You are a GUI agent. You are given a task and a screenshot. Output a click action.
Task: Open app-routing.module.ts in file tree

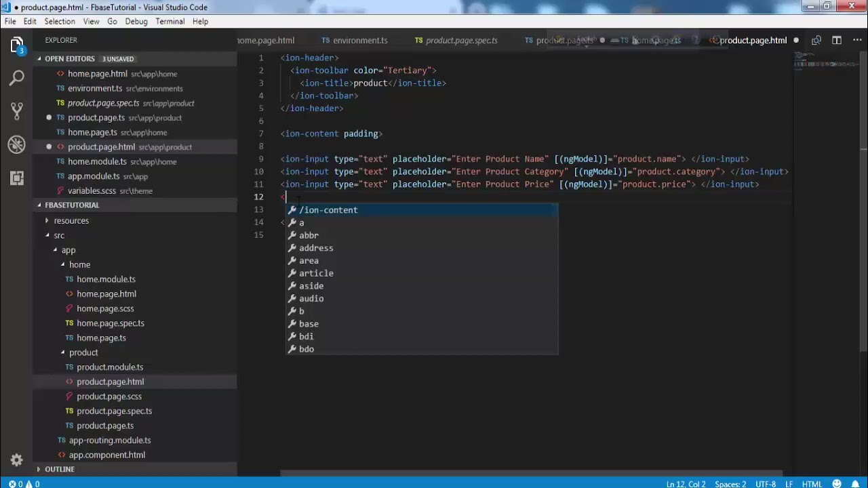135,441
